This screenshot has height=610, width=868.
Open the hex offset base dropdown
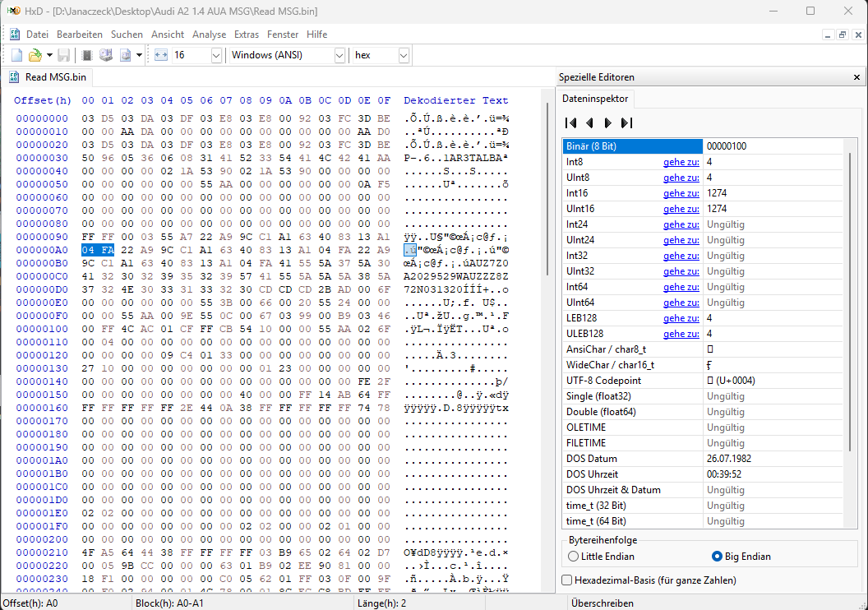tap(404, 55)
